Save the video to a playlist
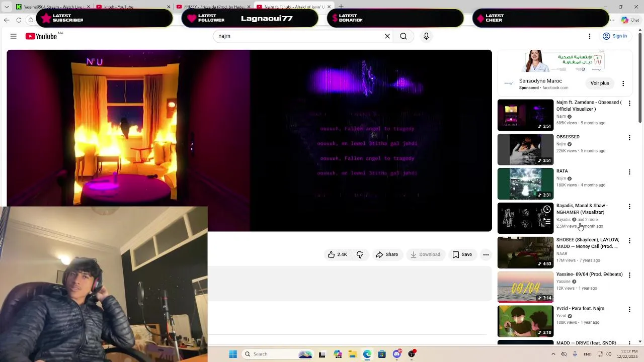 [462, 254]
